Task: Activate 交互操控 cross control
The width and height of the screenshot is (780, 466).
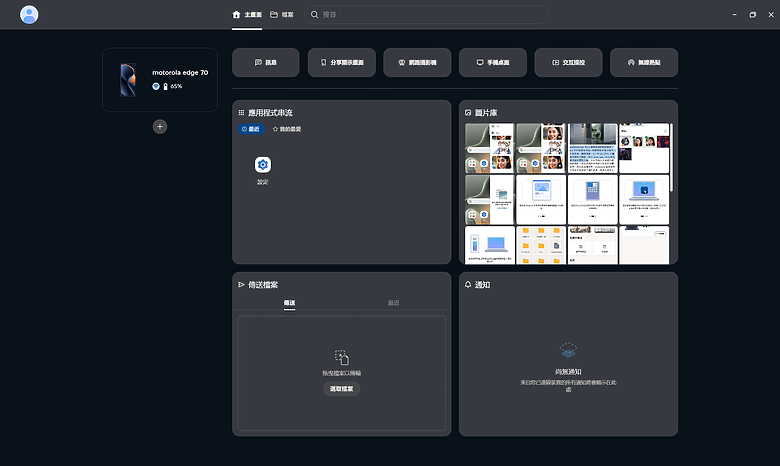Action: pos(569,62)
